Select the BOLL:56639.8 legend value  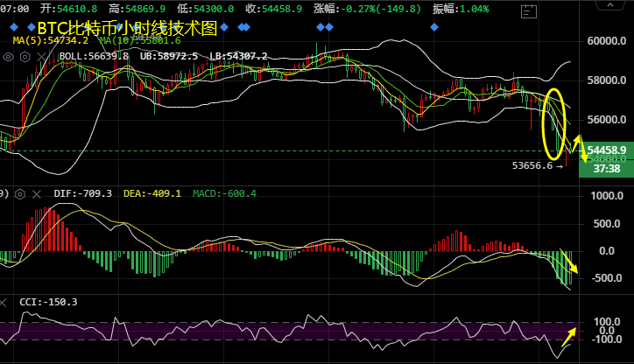click(x=94, y=56)
